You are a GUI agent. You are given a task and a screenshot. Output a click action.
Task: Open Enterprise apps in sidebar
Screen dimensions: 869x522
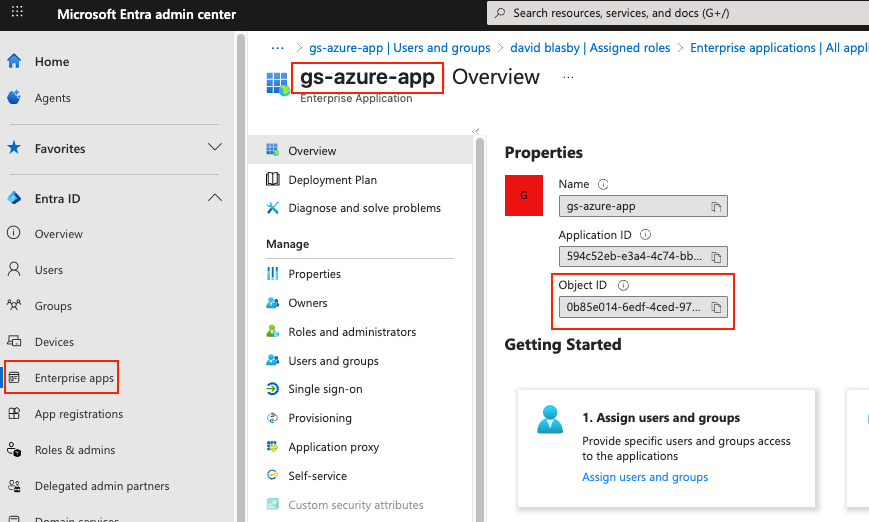point(74,378)
